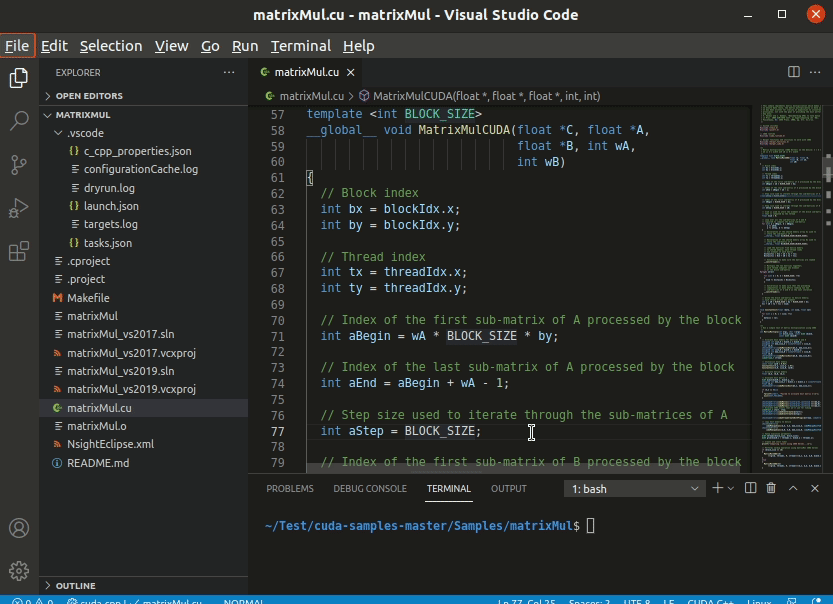
Task: Open README.md file
Action: (143, 463)
